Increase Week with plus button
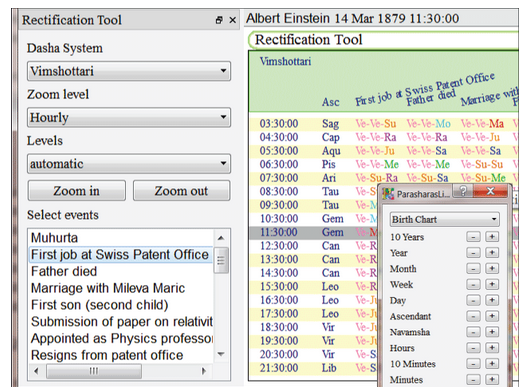Viewport: 525px width, 387px height. [x=492, y=285]
